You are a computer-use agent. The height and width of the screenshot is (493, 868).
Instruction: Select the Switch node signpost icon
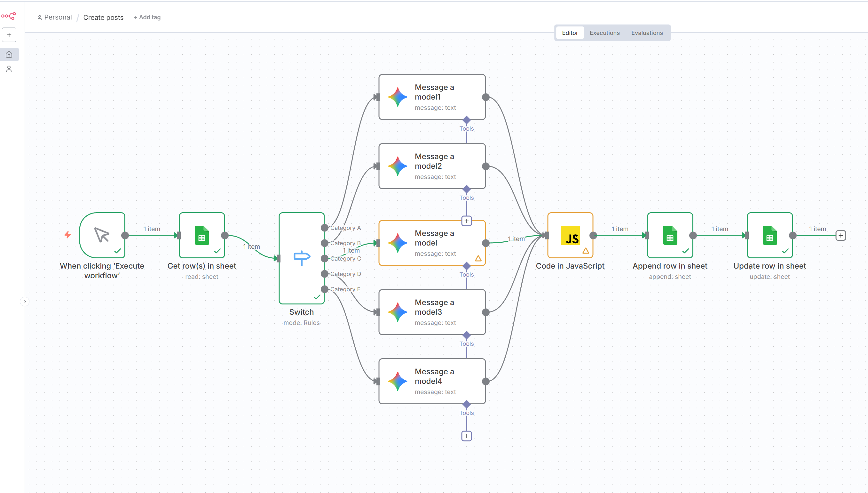(301, 258)
